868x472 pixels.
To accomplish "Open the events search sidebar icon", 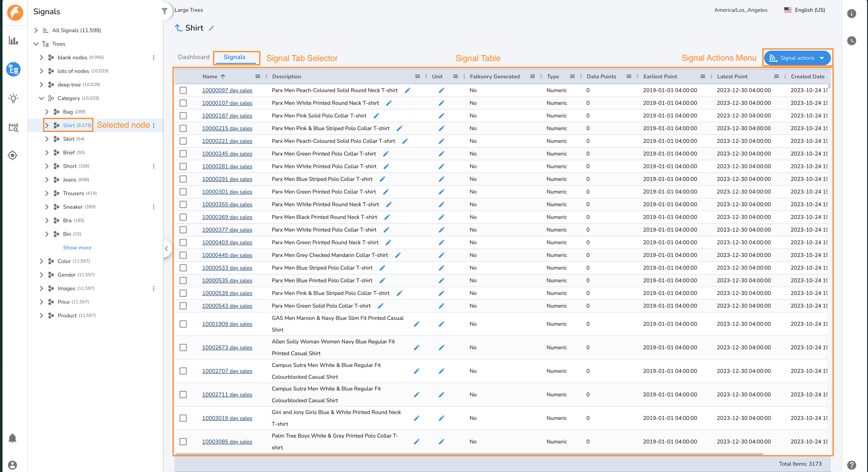I will [x=13, y=127].
